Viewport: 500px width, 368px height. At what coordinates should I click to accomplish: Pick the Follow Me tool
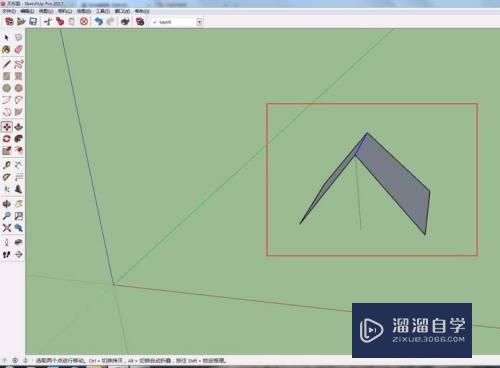click(x=18, y=139)
